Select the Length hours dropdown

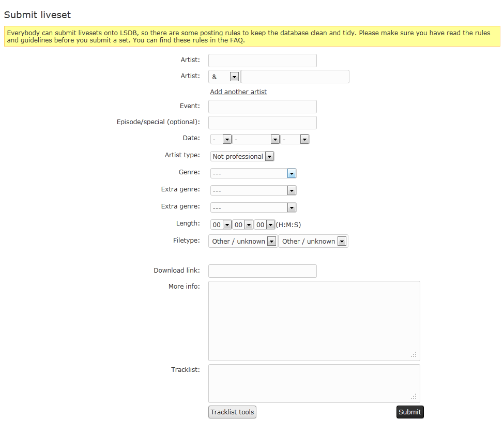pos(221,225)
